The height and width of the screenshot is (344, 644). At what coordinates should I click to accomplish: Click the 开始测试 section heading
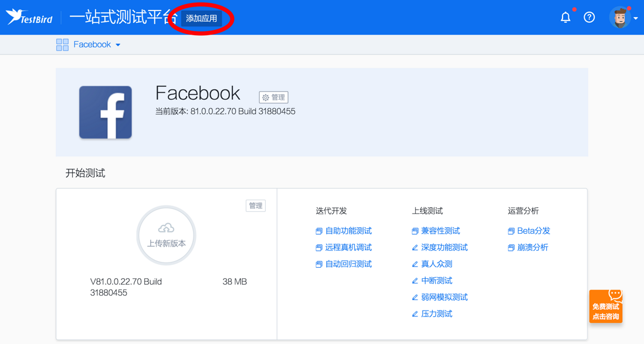(86, 173)
